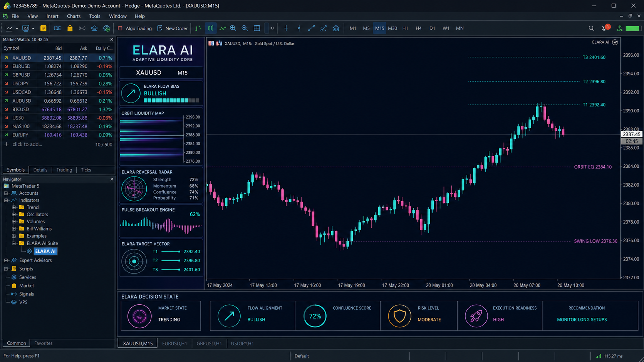Click the Reversal Radar circular icon
Viewport: 644px width, 362px height.
(134, 189)
